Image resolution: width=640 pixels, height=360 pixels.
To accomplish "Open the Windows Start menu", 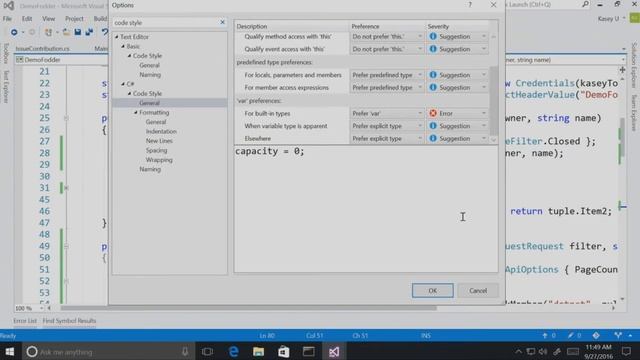I will pyautogui.click(x=9, y=351).
